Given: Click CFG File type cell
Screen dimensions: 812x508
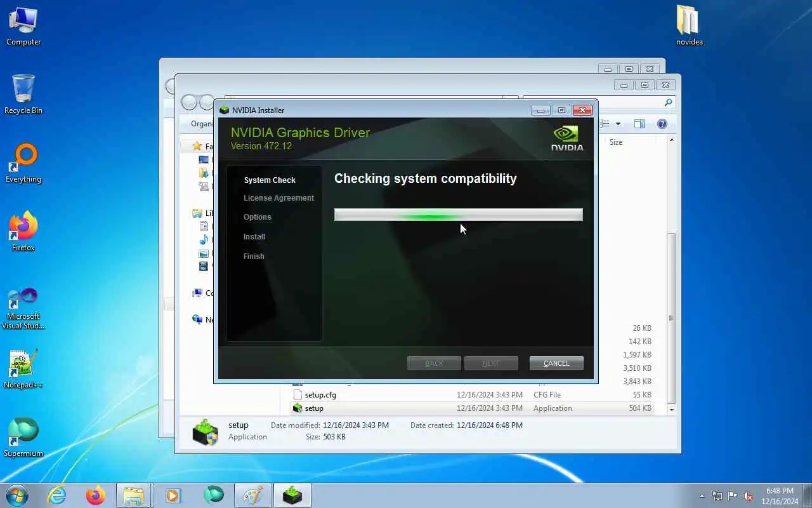Looking at the screenshot, I should (547, 395).
